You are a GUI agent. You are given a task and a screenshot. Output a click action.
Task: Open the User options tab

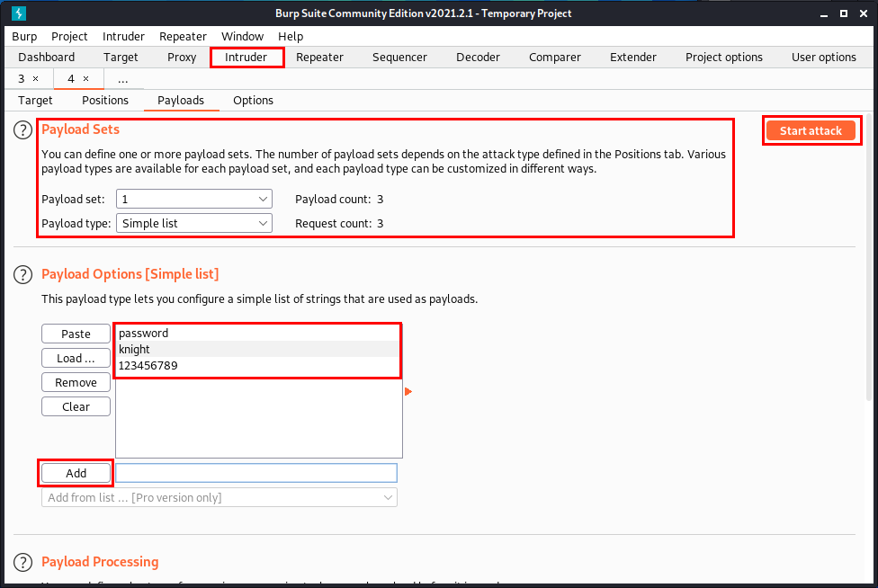pyautogui.click(x=824, y=57)
